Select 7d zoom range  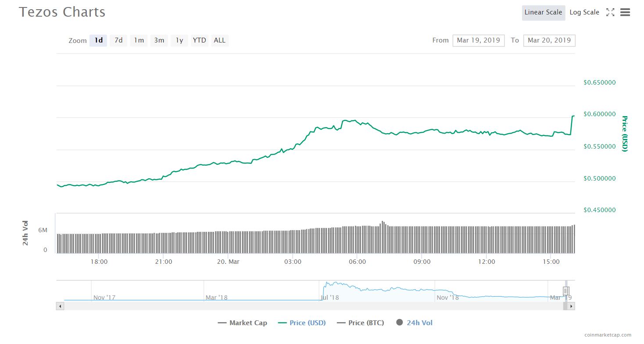(118, 40)
